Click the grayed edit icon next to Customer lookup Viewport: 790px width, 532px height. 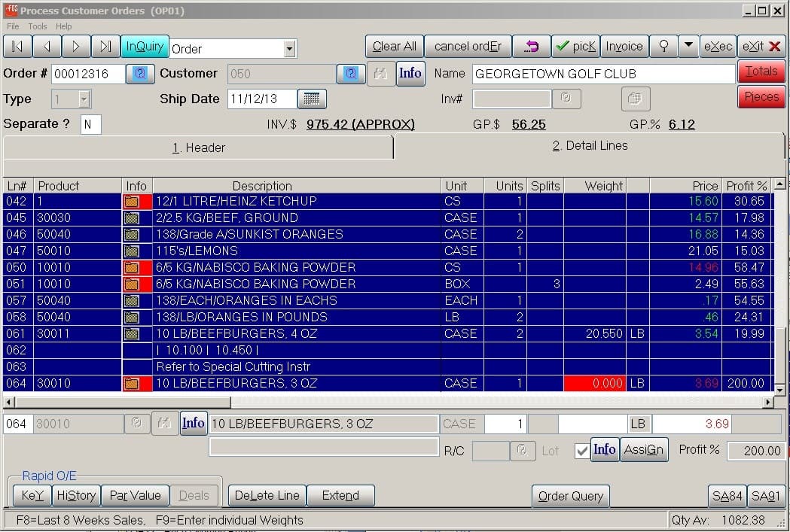381,74
